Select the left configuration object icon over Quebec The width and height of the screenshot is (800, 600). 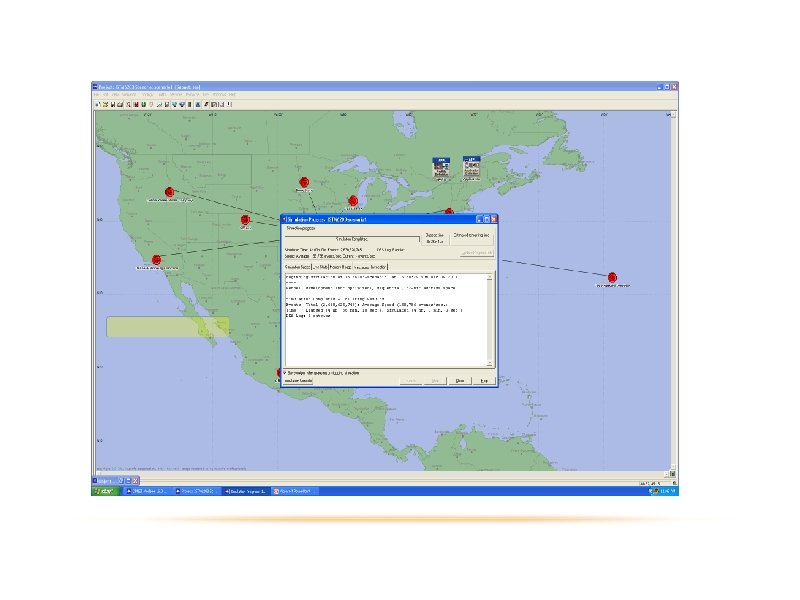[x=441, y=168]
